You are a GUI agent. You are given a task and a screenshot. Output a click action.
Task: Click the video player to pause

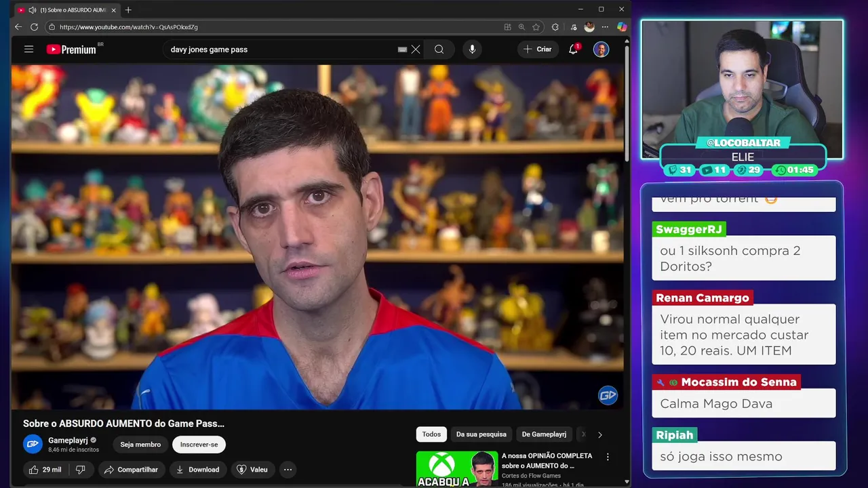pos(317,237)
